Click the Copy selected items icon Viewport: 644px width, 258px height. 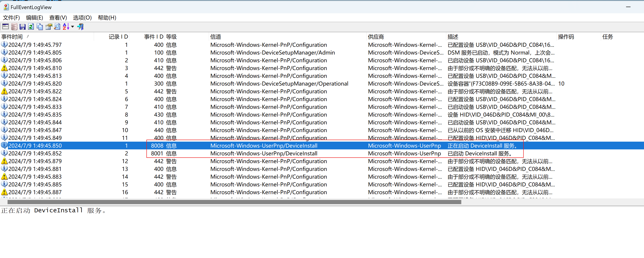click(x=40, y=27)
